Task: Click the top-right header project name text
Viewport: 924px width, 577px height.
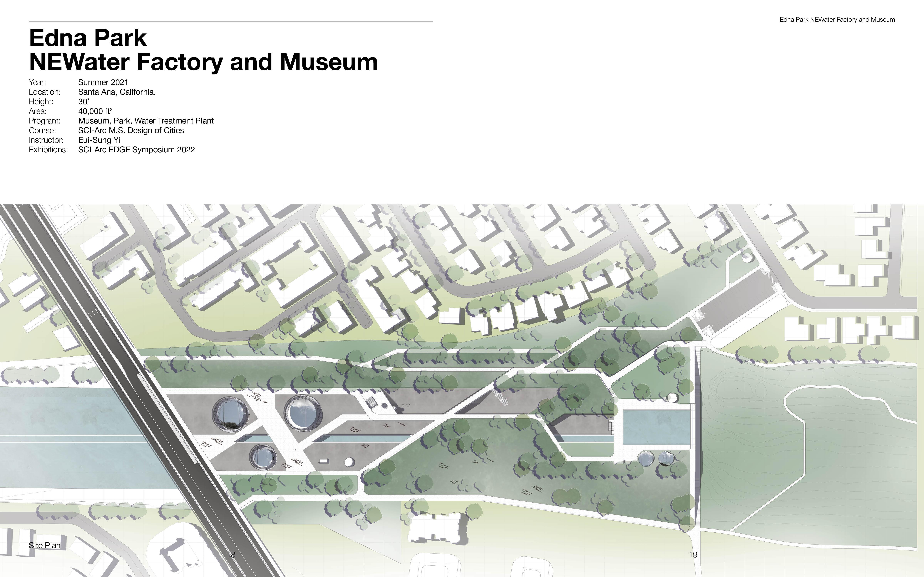Action: pos(837,19)
